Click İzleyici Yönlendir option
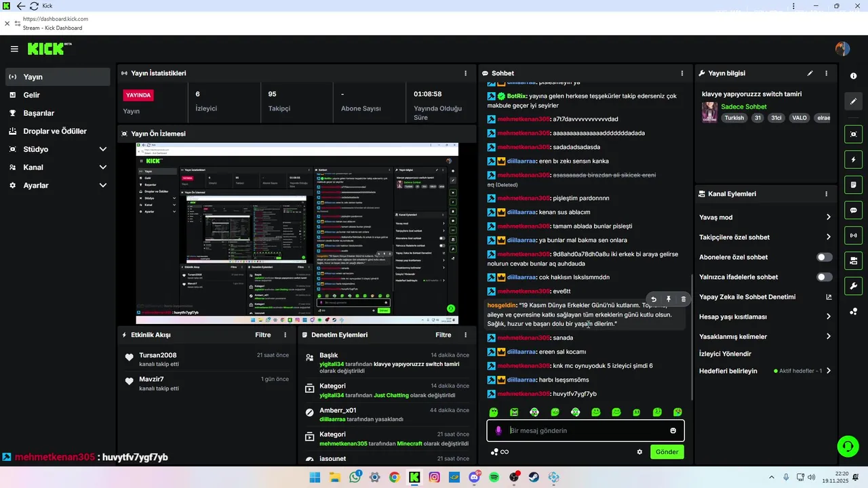Screen dimensions: 868x488 point(725,354)
